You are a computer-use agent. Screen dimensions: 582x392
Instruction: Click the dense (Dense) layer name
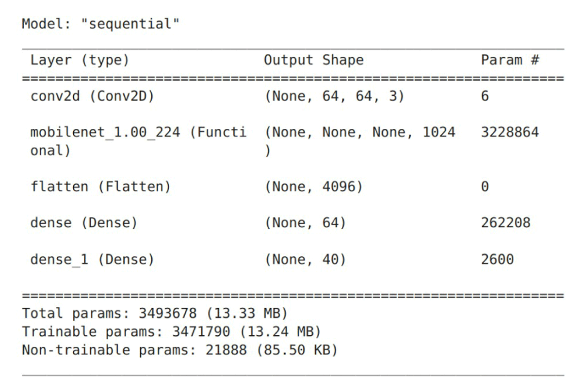pos(84,223)
